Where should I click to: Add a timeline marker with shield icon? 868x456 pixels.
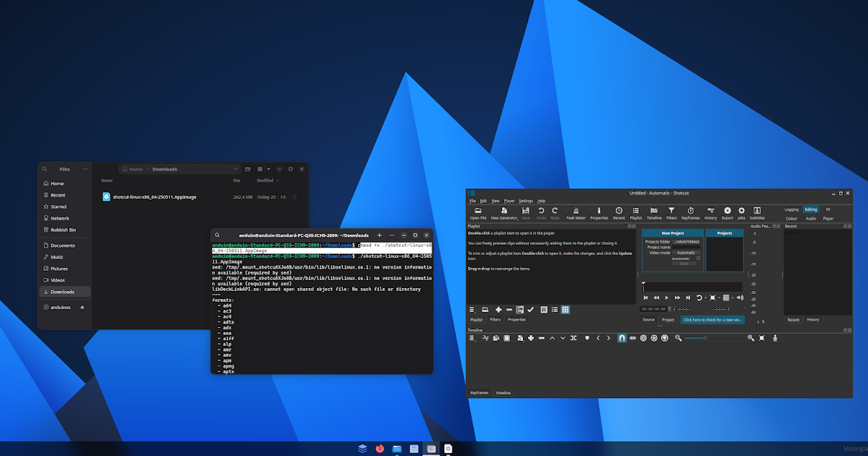point(587,338)
